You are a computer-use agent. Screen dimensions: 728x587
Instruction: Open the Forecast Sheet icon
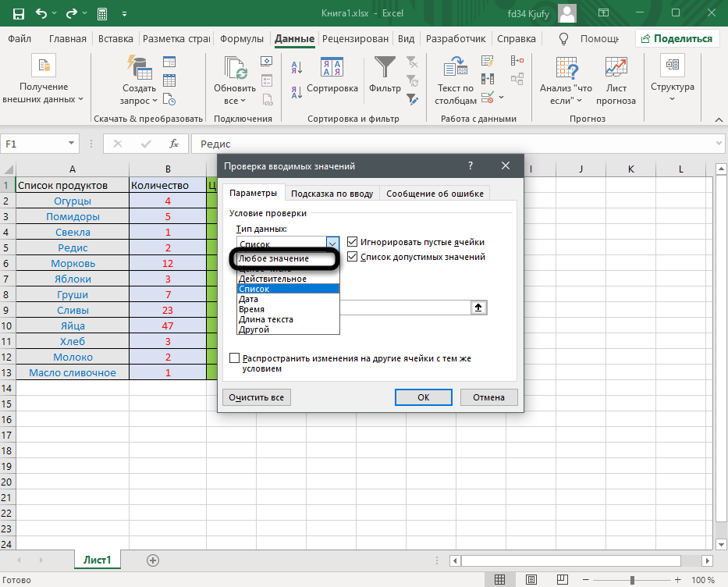[x=616, y=69]
